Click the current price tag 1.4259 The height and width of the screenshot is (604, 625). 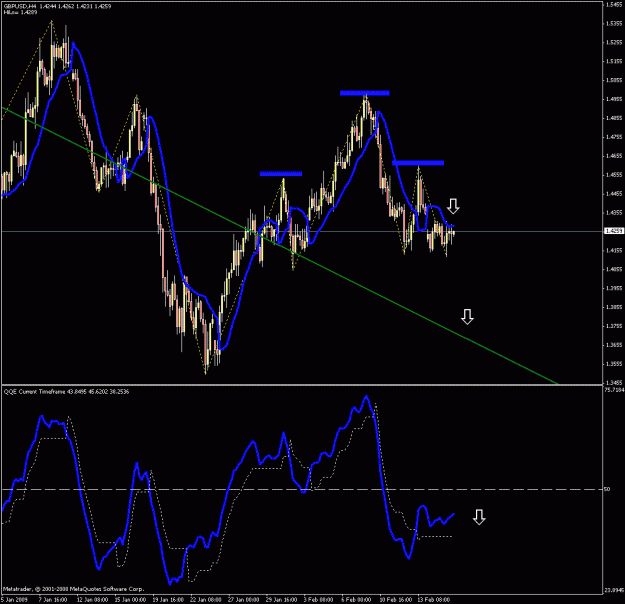614,231
